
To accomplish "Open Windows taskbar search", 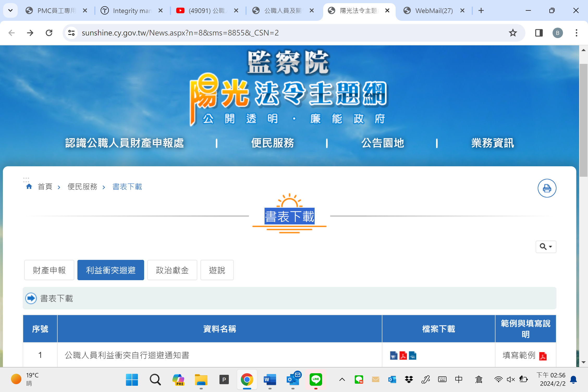I will [155, 380].
